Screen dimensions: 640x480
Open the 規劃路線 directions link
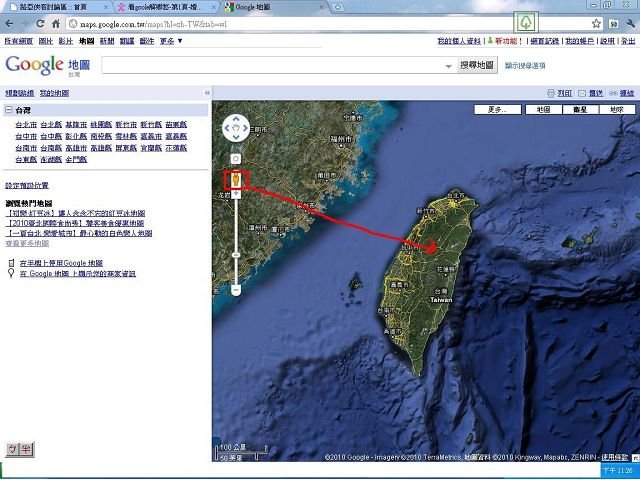click(20, 93)
